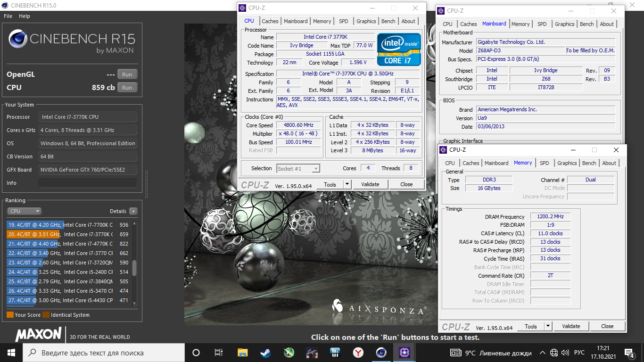Click Validate in Memory window
The width and height of the screenshot is (644, 362).
coord(571,326)
